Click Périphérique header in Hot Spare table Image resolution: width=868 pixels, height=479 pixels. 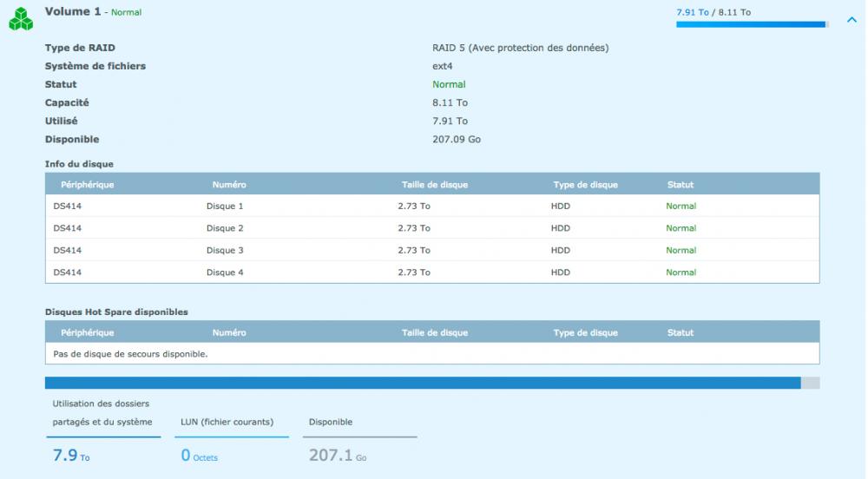pyautogui.click(x=87, y=333)
